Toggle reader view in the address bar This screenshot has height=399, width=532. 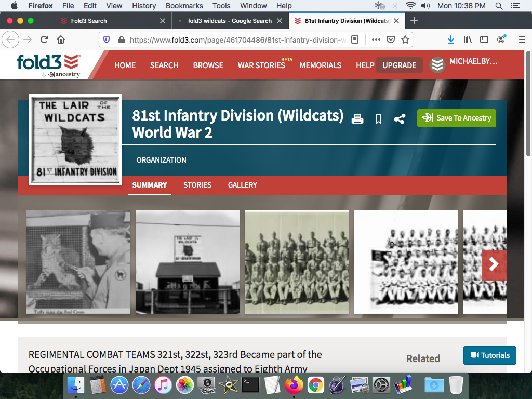tap(355, 39)
